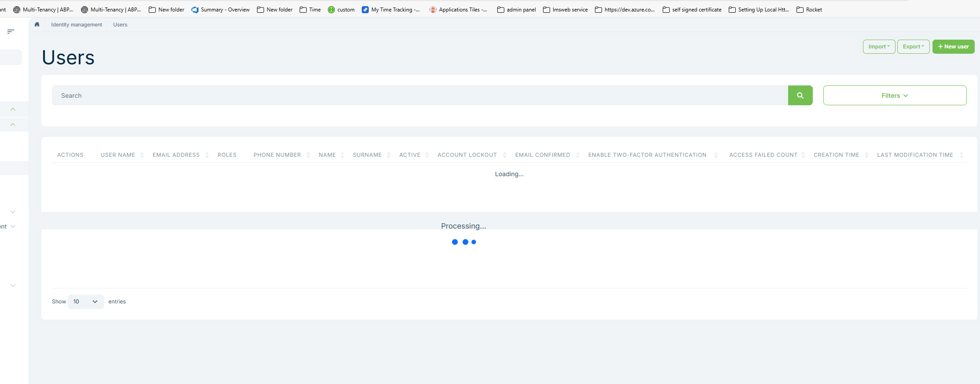Open the admin panel bookmark folder
This screenshot has width=980, height=384.
(x=517, y=10)
